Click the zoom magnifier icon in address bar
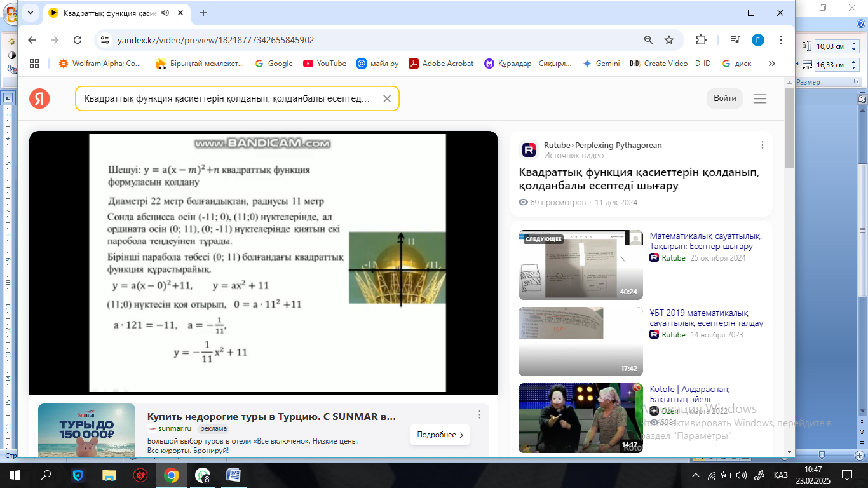 click(648, 40)
